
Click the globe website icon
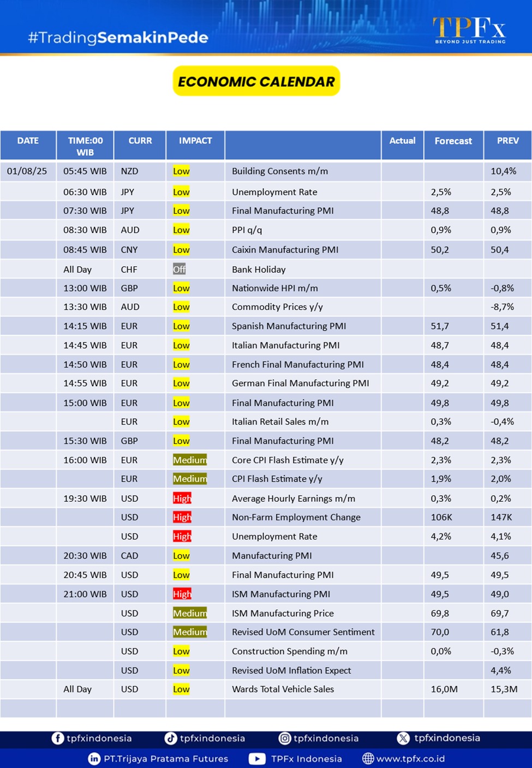(368, 759)
